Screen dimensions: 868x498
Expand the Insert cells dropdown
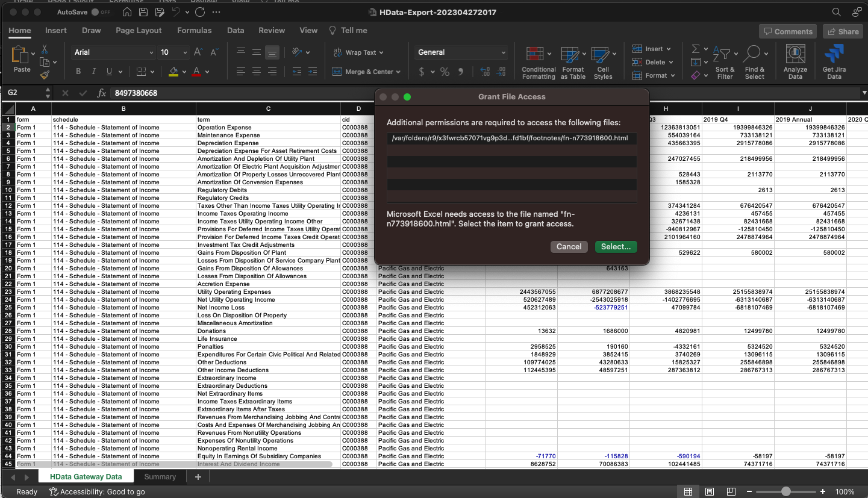(x=669, y=49)
